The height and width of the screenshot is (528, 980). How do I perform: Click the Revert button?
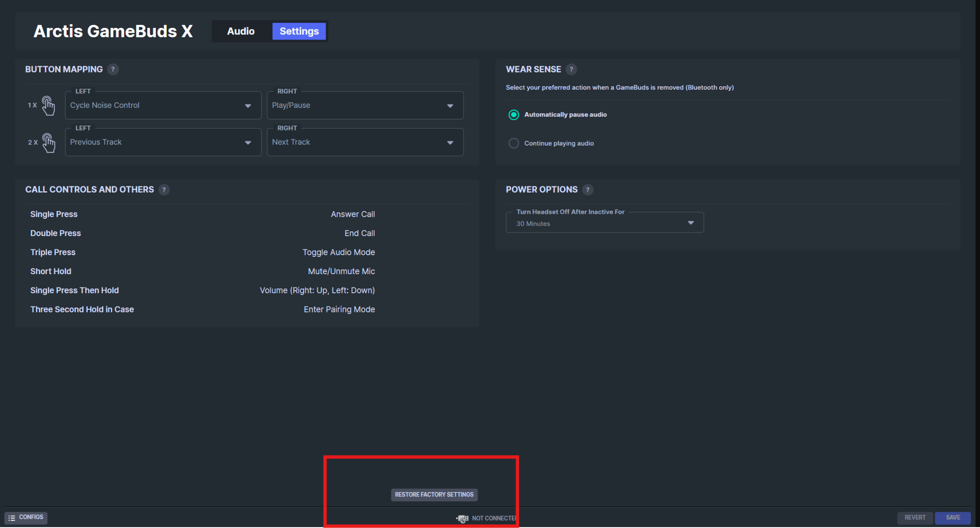(x=915, y=518)
